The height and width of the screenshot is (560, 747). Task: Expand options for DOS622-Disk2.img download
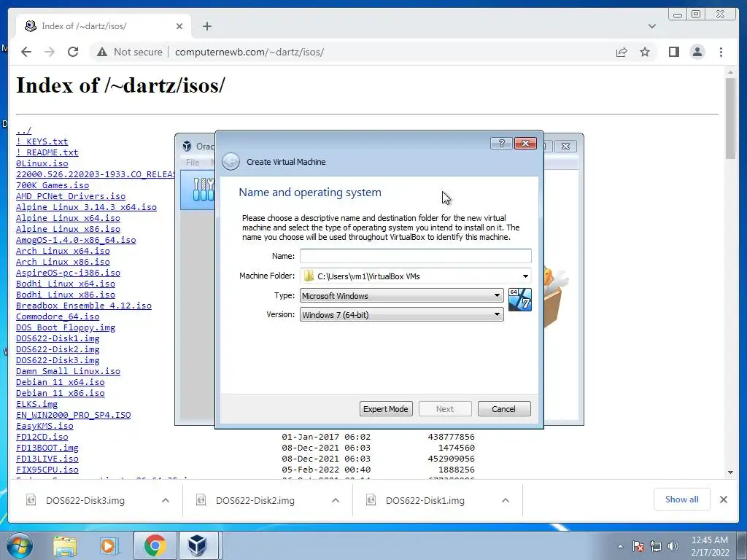[x=336, y=500]
